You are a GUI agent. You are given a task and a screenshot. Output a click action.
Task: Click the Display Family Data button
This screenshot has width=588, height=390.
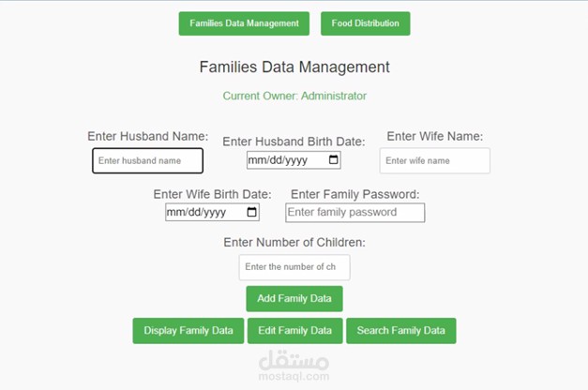point(188,331)
